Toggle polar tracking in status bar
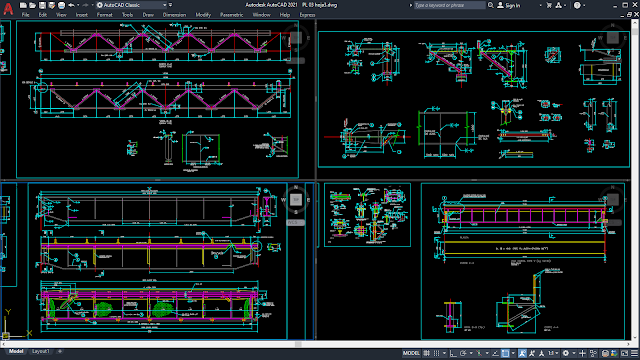 pyautogui.click(x=463, y=353)
